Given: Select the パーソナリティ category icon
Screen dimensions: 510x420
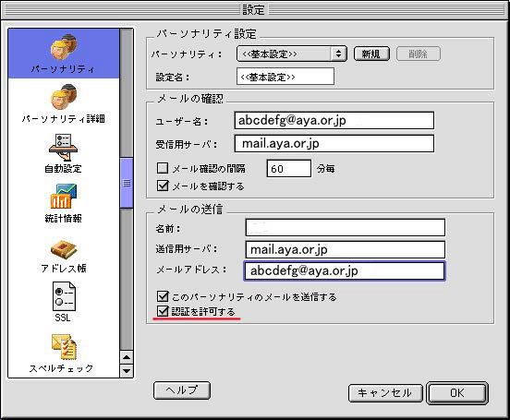Looking at the screenshot, I should pyautogui.click(x=64, y=47).
